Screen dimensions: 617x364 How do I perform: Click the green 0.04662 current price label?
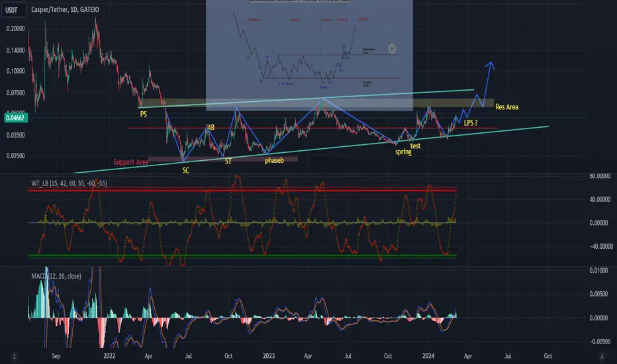pos(15,118)
